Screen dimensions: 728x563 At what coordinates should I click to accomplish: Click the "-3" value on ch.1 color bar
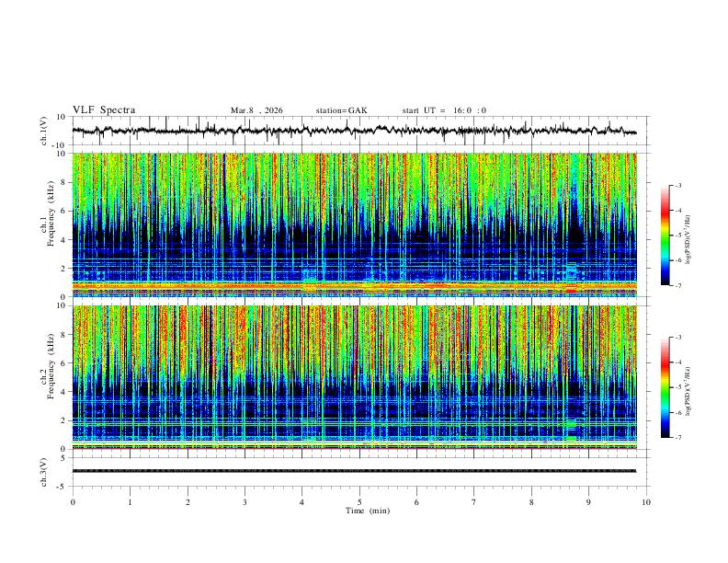pyautogui.click(x=678, y=185)
